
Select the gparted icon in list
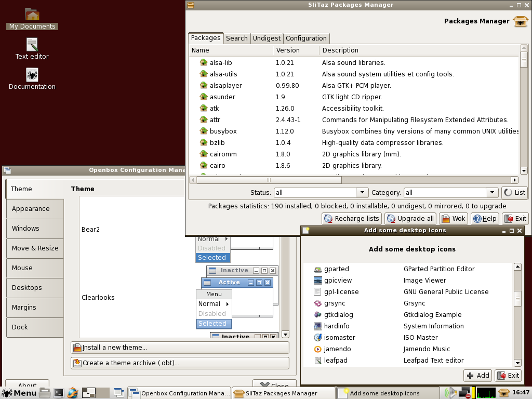click(x=317, y=269)
